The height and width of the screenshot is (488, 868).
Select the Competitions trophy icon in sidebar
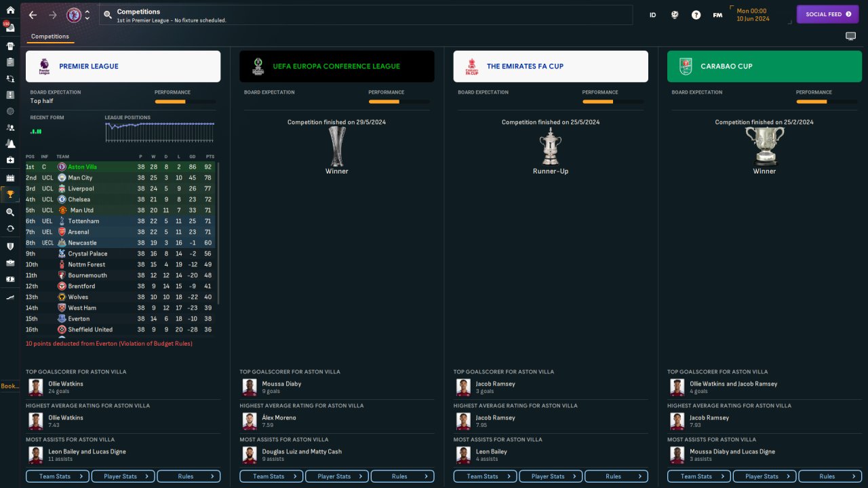10,195
